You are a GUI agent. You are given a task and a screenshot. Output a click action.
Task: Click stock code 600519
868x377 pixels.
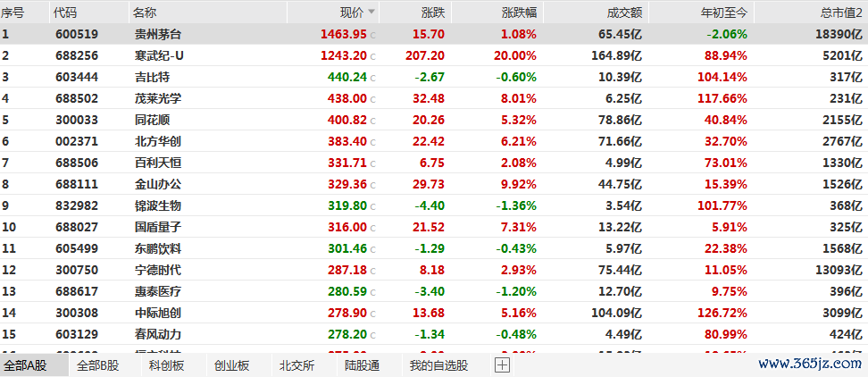coord(77,34)
